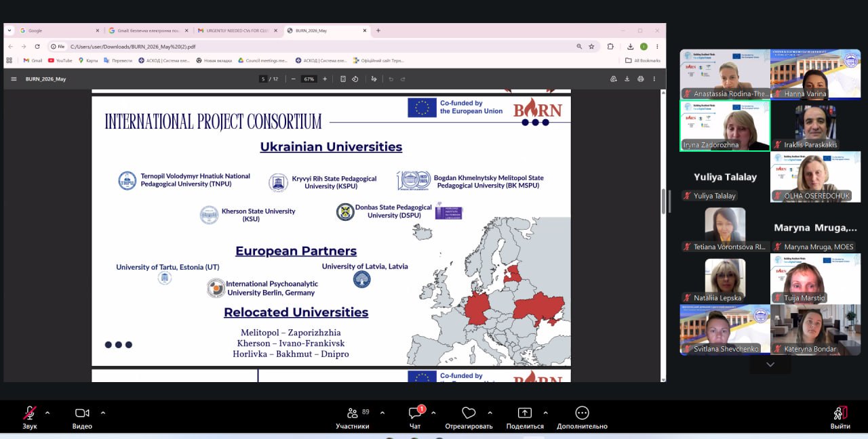Select Iraklis Paraskakis video tile
Screen dimensions: 868x439
(816, 125)
